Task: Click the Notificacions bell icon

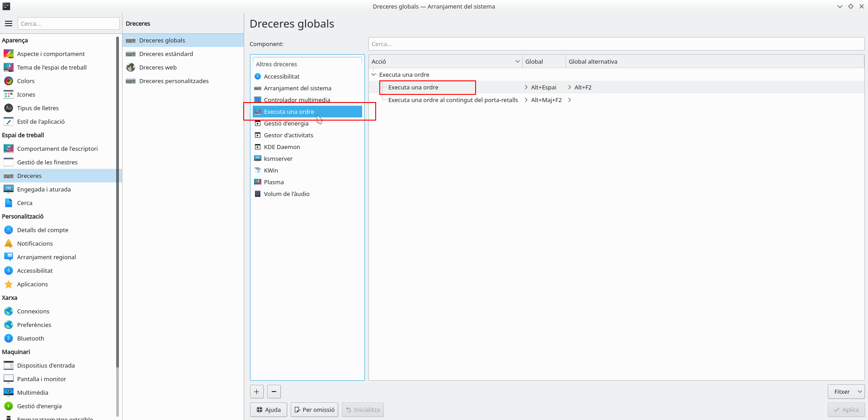Action: click(x=9, y=243)
